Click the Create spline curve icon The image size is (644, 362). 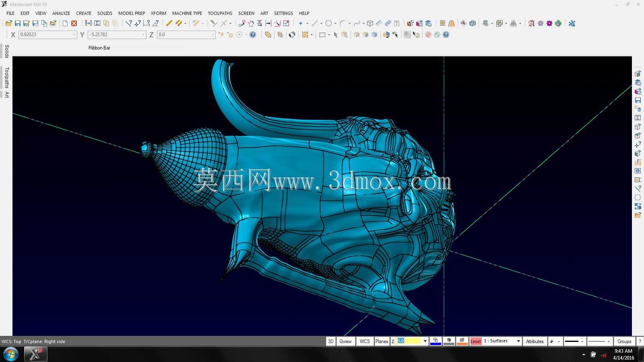(357, 23)
